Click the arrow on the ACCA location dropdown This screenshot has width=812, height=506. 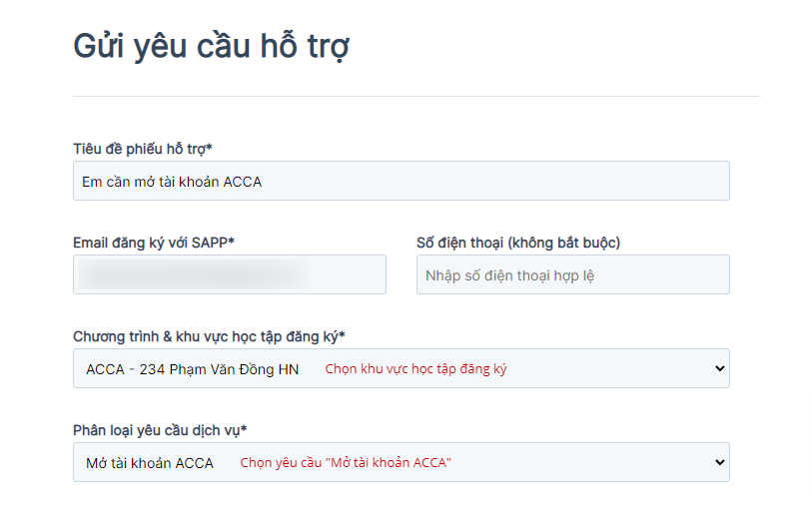[720, 368]
